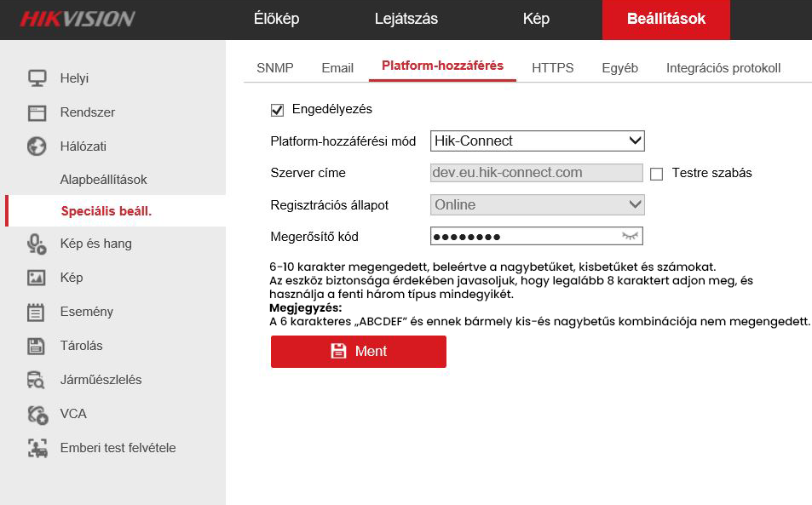Switch to the Email tab

337,68
